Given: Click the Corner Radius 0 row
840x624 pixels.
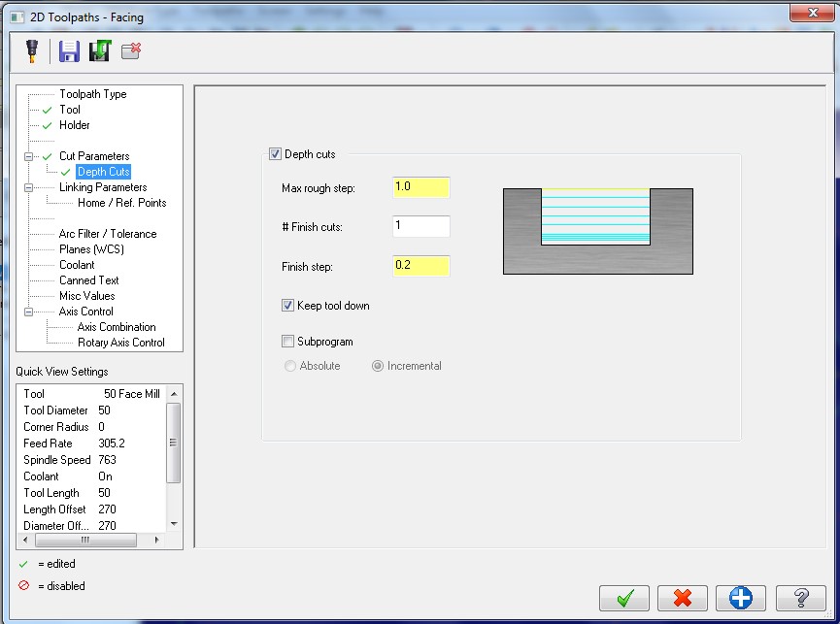Looking at the screenshot, I should 91,427.
